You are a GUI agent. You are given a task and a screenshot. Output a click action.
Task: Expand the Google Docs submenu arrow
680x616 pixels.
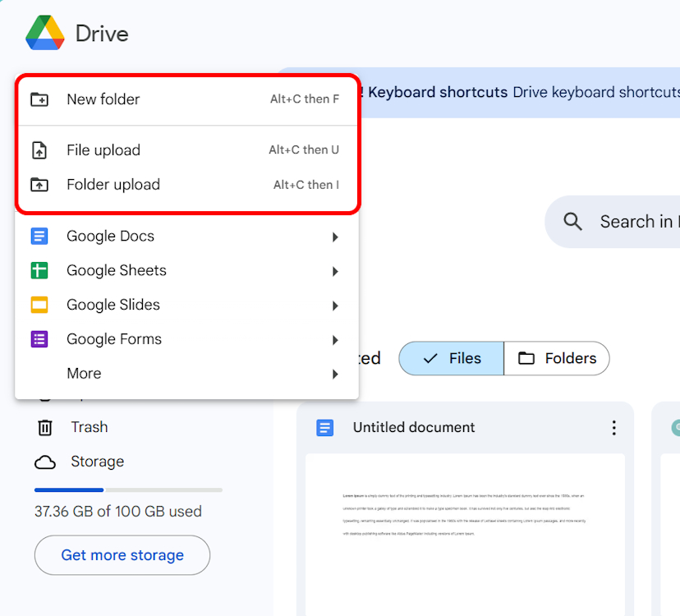[x=335, y=237]
